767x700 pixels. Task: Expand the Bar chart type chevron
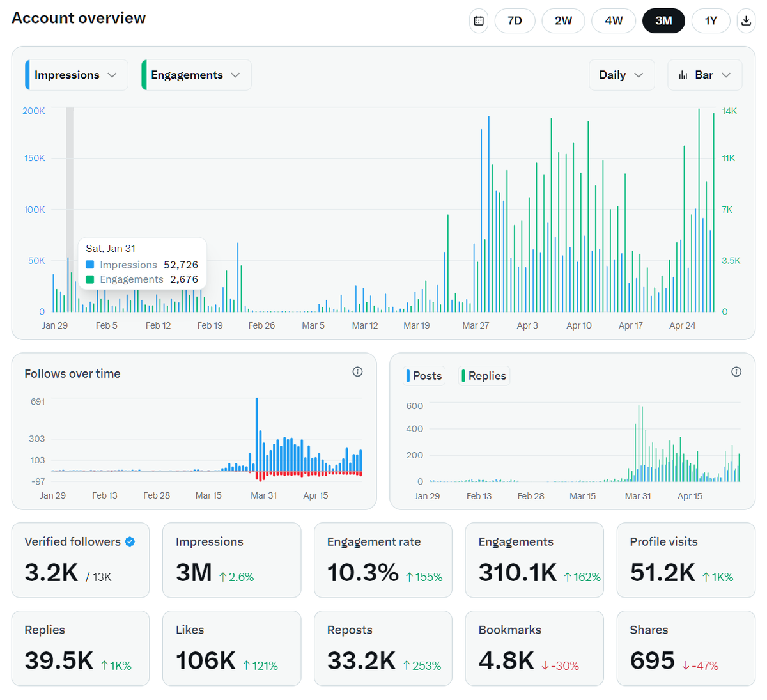[x=726, y=75]
